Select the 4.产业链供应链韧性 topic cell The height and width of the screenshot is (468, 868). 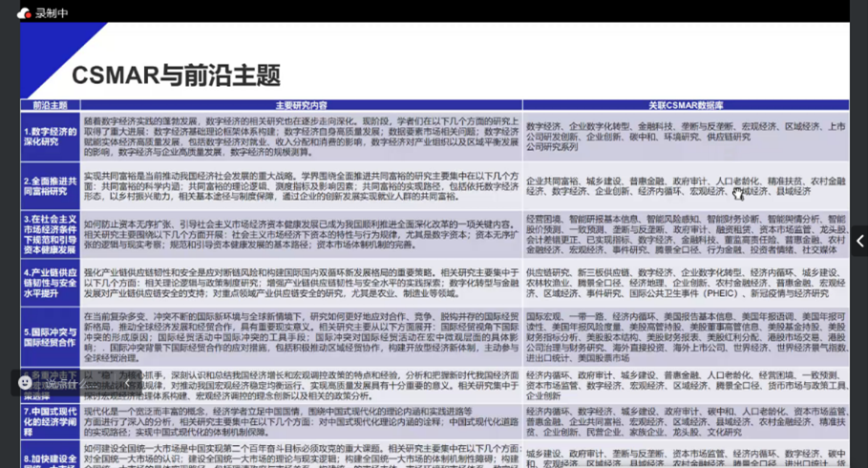pos(50,284)
